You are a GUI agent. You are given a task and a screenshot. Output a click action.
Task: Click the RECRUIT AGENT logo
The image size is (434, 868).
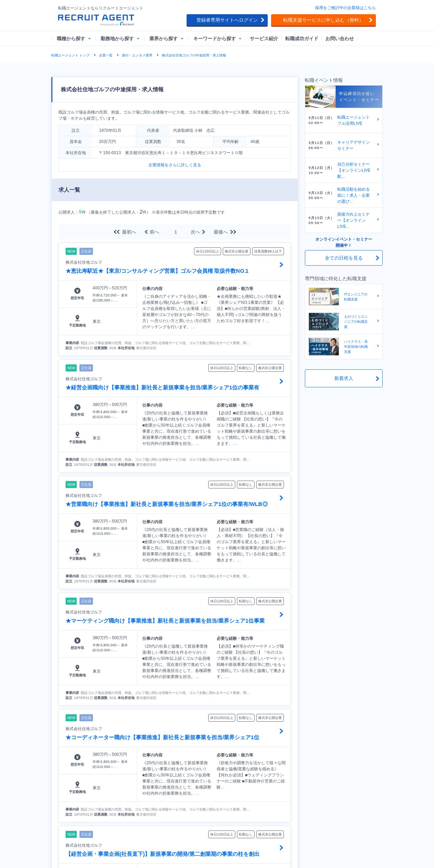click(x=96, y=20)
